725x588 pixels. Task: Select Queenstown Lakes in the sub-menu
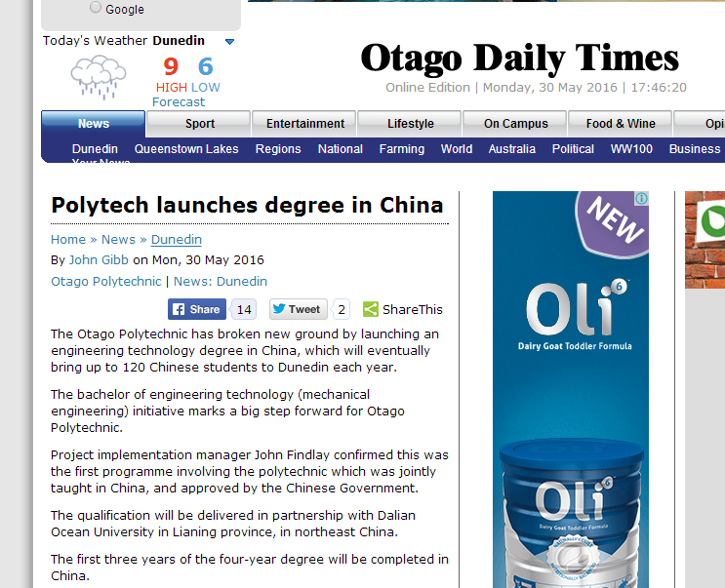[x=186, y=149]
